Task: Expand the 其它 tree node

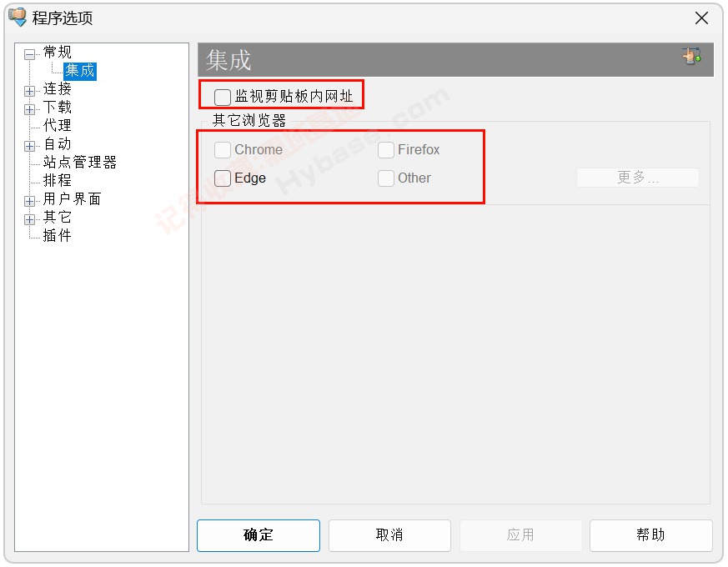Action: [x=28, y=218]
